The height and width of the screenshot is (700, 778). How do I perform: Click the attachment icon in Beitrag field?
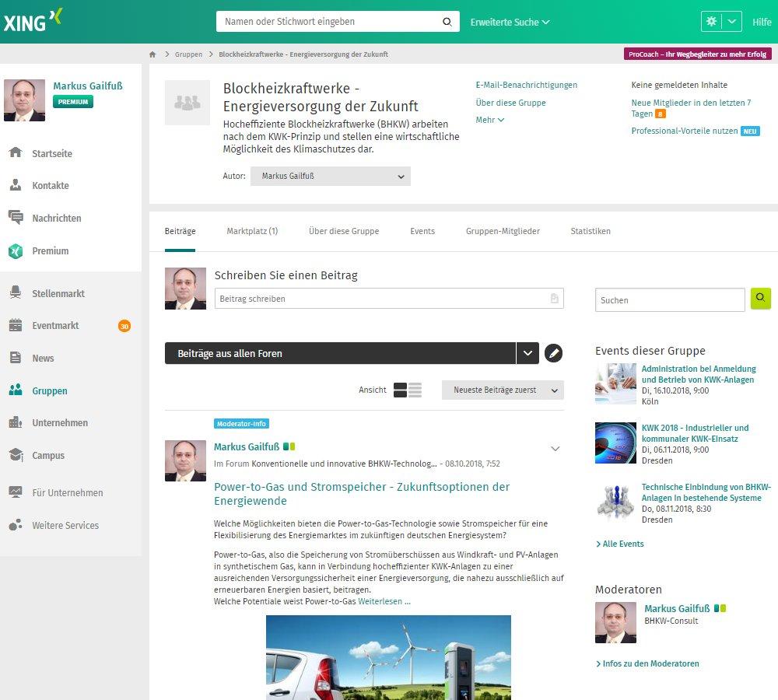tap(554, 298)
